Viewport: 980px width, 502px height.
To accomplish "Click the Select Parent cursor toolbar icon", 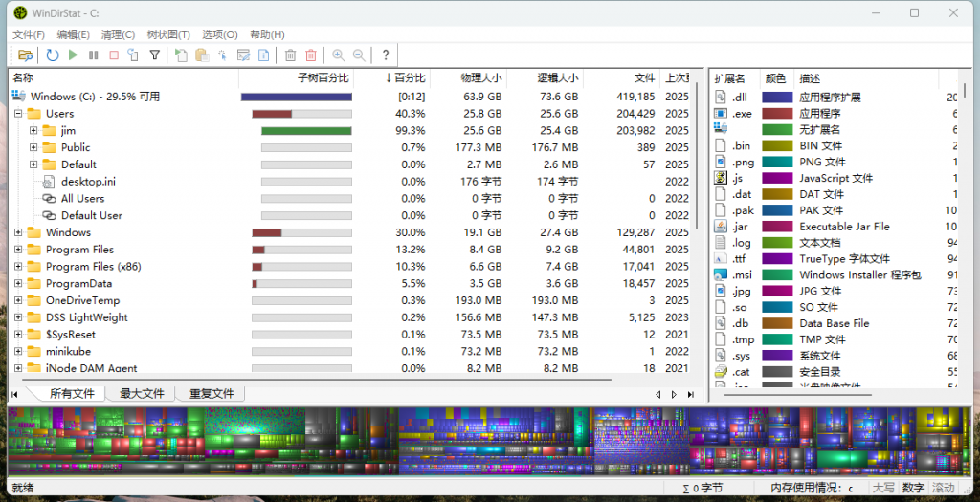I will 222,55.
